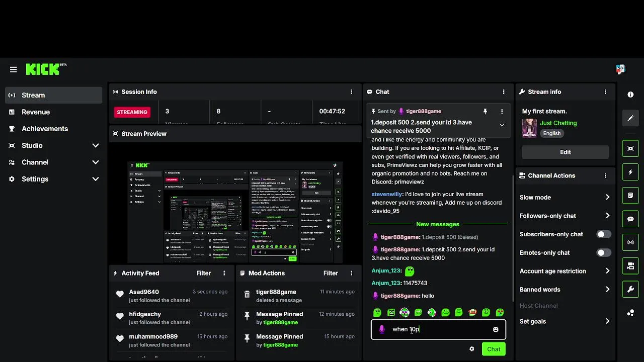Click the Stream Preview video thumbnail
Viewport: 644px width, 362px height.
tap(235, 212)
